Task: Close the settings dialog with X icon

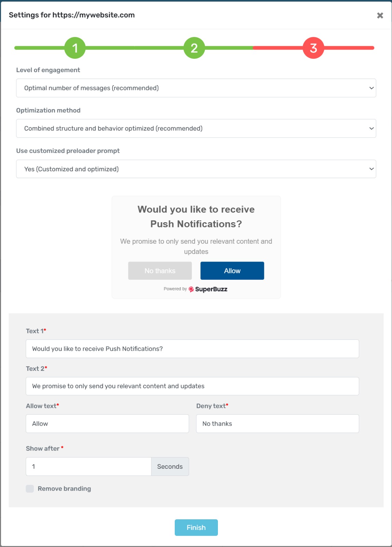Action: pos(380,15)
